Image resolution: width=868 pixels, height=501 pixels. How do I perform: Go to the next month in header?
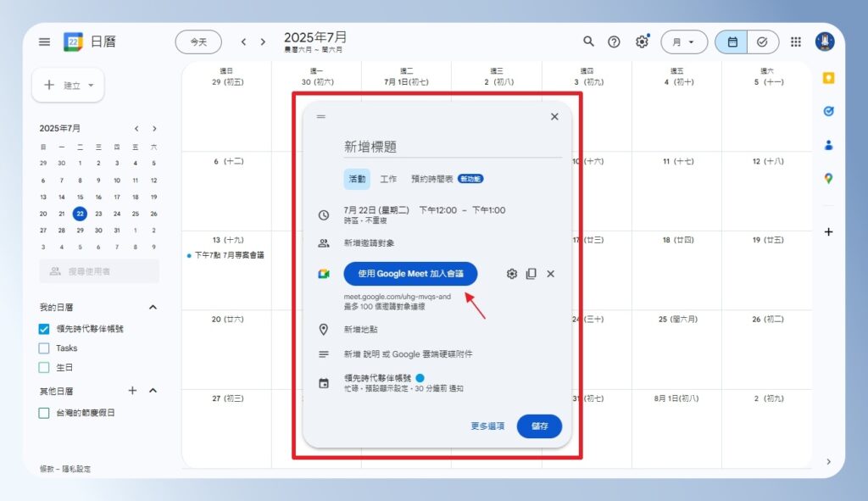[x=263, y=42]
